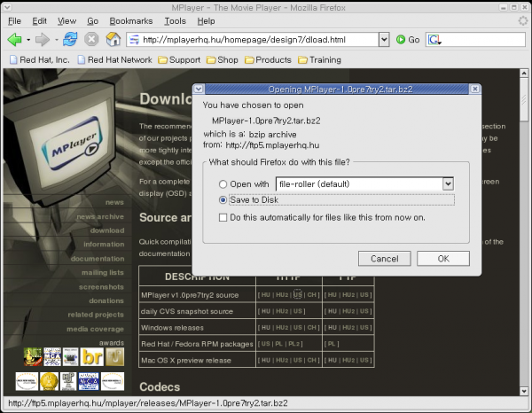
Task: Open the Tools menu
Action: tap(175, 21)
